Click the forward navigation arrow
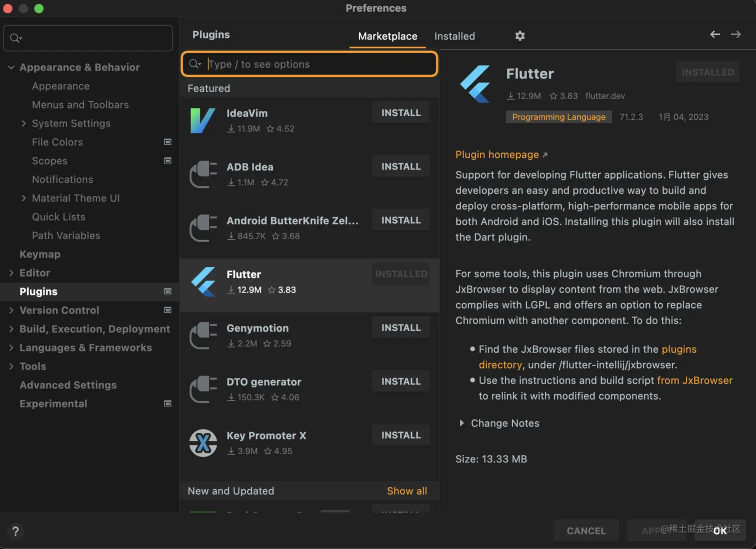The image size is (756, 549). (736, 34)
